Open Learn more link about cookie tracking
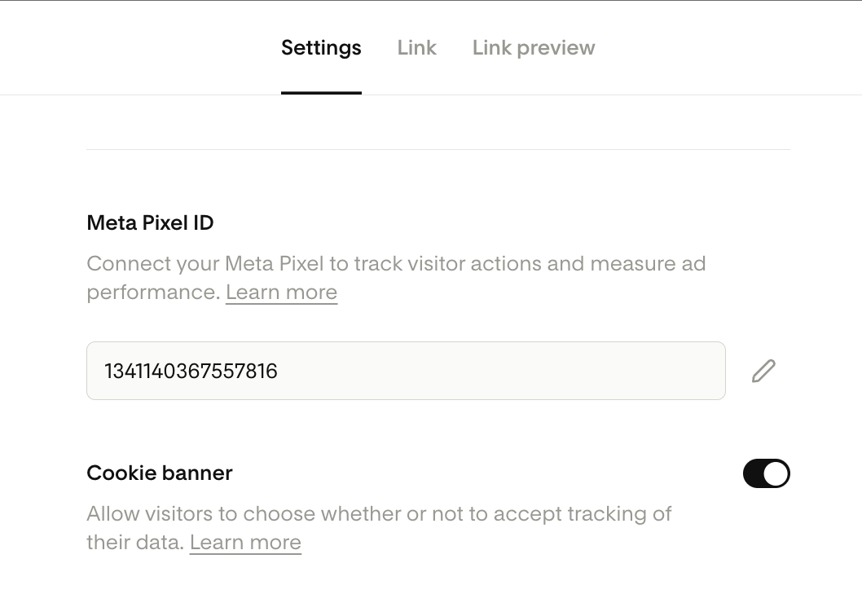 [245, 543]
